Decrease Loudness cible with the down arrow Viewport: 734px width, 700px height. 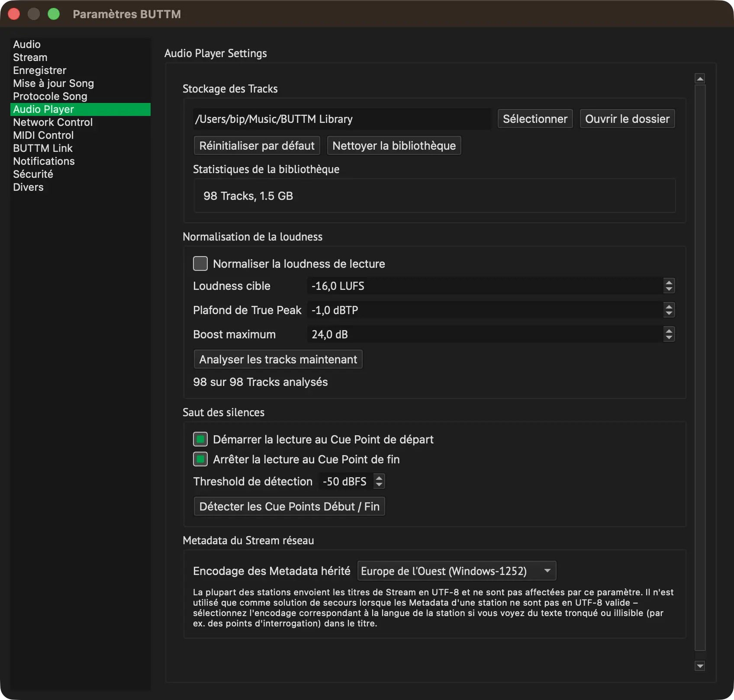tap(669, 289)
